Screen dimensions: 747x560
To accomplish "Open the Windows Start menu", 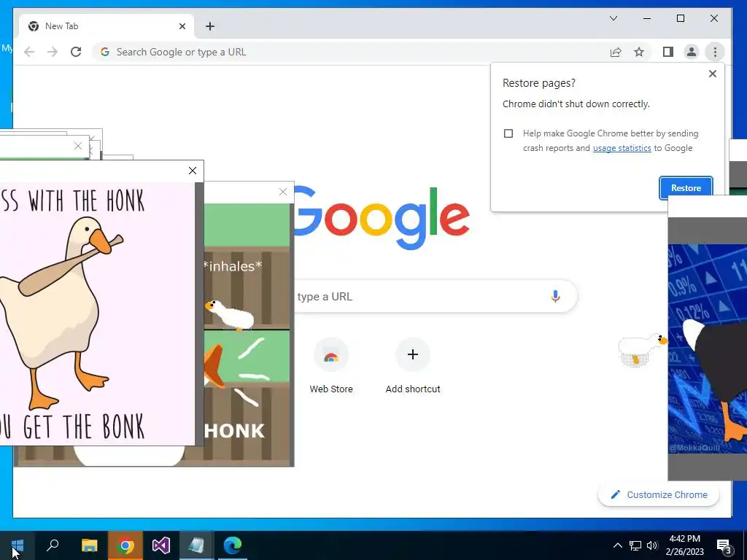I will pos(18,545).
